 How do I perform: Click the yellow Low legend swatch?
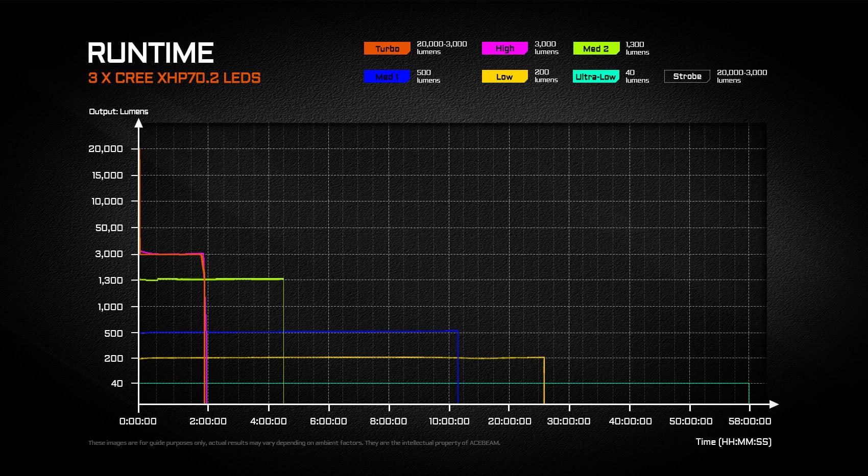(x=504, y=77)
